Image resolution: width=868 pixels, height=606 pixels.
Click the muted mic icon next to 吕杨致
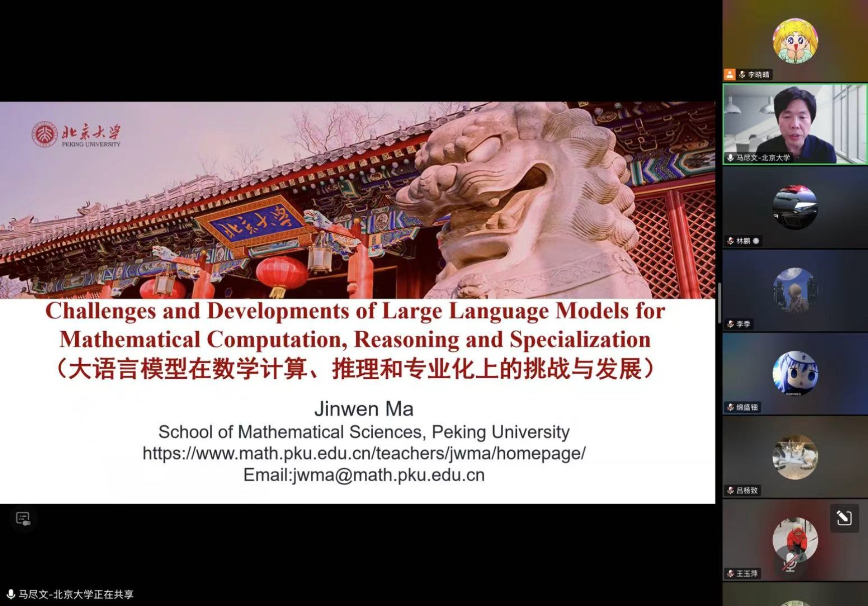click(x=731, y=491)
